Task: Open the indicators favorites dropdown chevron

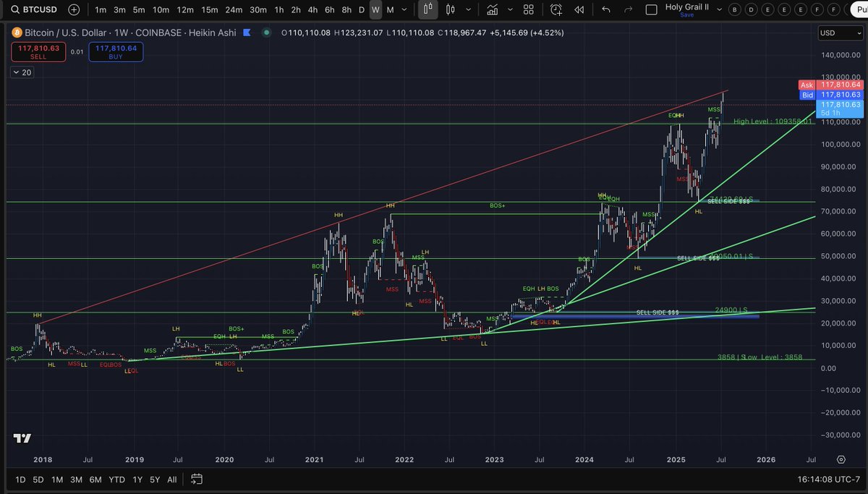Action: (512, 9)
